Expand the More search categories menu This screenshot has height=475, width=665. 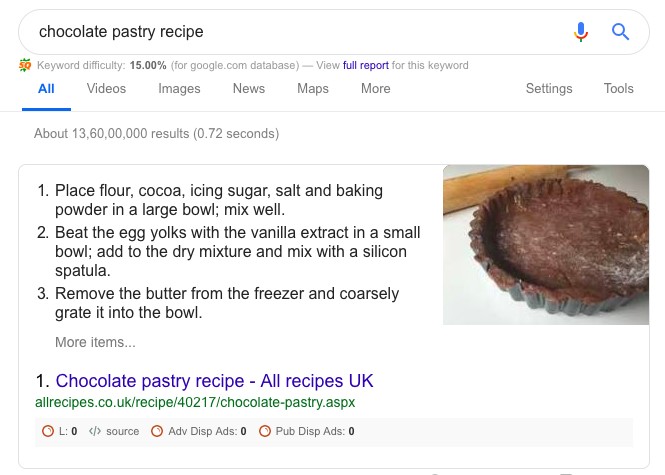pyautogui.click(x=375, y=89)
